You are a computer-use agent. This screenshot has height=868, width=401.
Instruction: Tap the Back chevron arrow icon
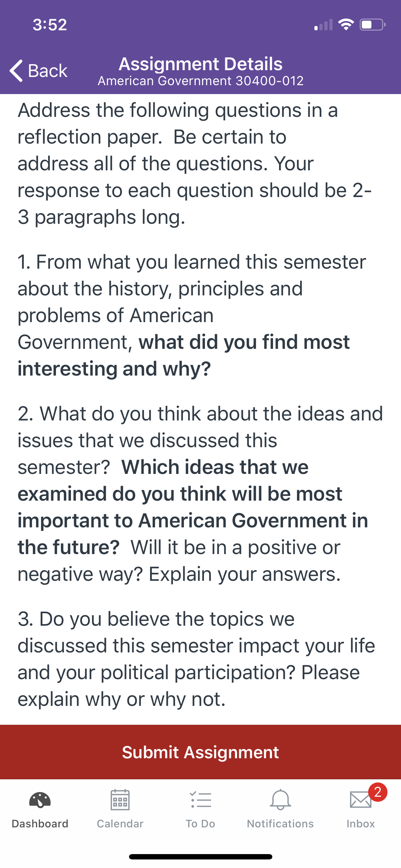coord(16,71)
